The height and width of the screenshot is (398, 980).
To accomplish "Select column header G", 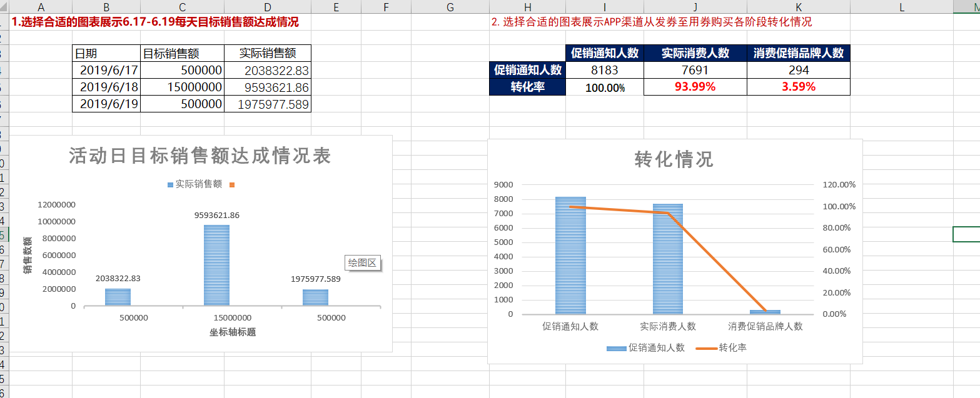I will pyautogui.click(x=450, y=6).
